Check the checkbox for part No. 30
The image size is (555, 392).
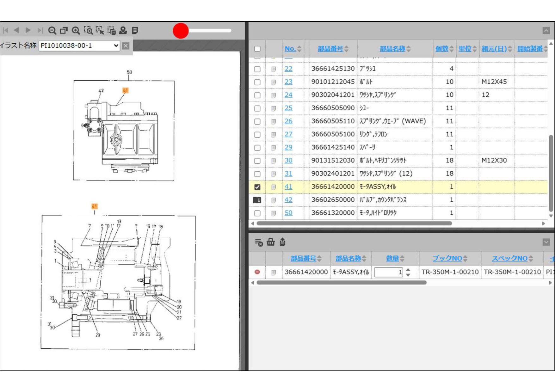click(x=257, y=161)
